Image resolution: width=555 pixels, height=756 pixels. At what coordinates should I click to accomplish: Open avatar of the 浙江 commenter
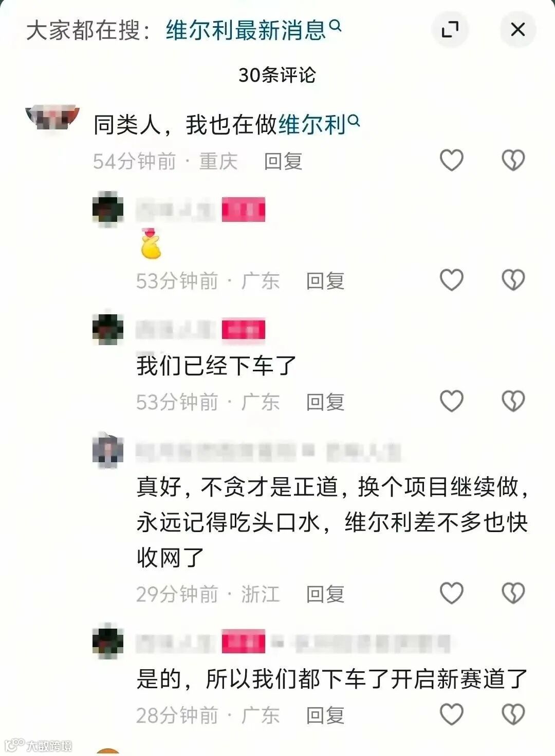click(x=108, y=450)
